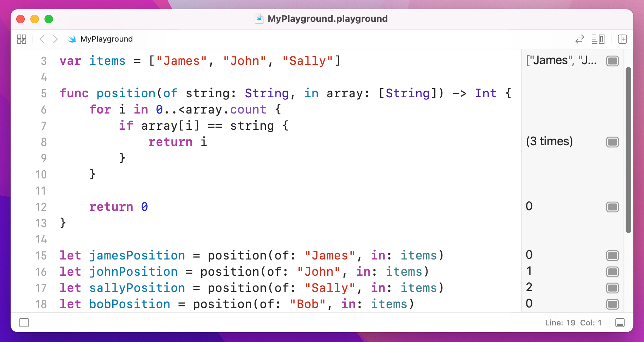Select MyPlayground in the jump bar
Viewport: 644px width, 342px height.
(x=106, y=39)
